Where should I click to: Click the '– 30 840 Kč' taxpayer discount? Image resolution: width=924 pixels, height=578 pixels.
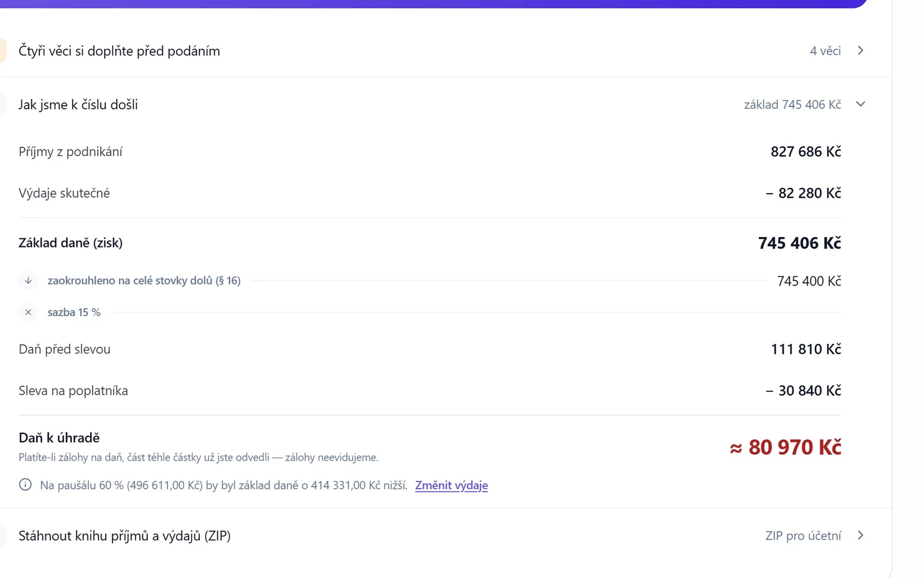803,391
